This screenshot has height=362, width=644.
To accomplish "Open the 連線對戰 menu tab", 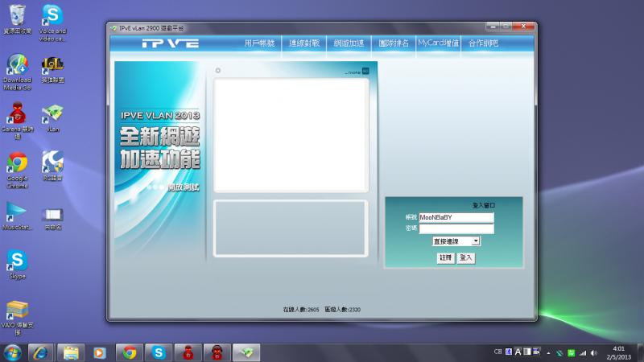I will click(304, 43).
